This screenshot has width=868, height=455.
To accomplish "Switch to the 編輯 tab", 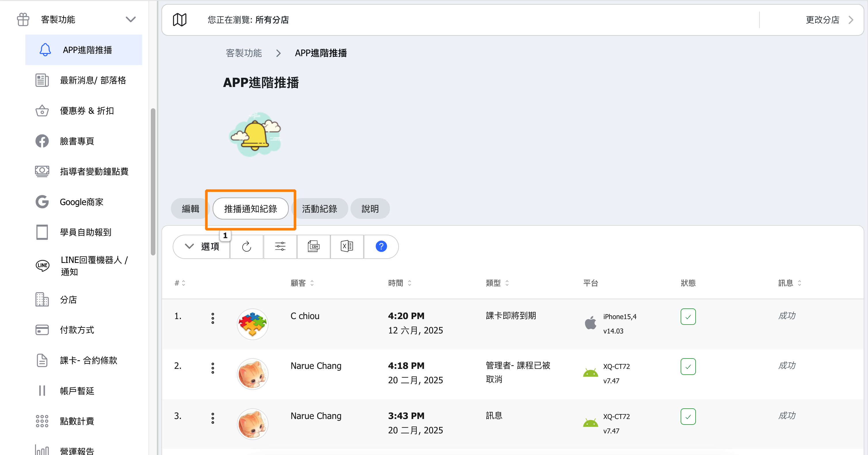I will pyautogui.click(x=191, y=209).
